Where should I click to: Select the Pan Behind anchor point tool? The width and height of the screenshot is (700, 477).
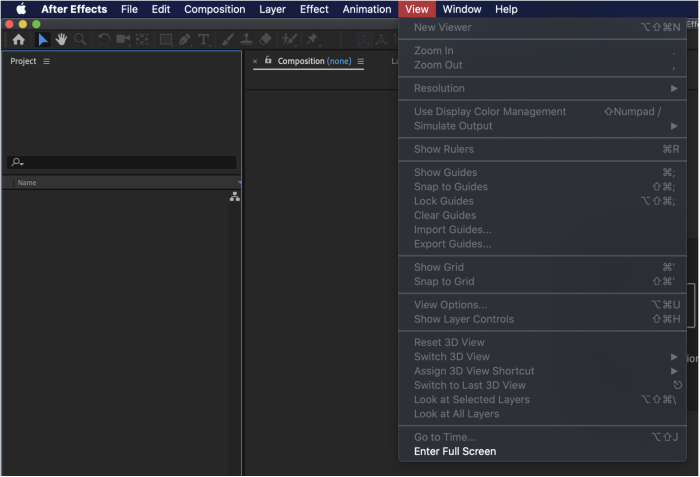(142, 40)
